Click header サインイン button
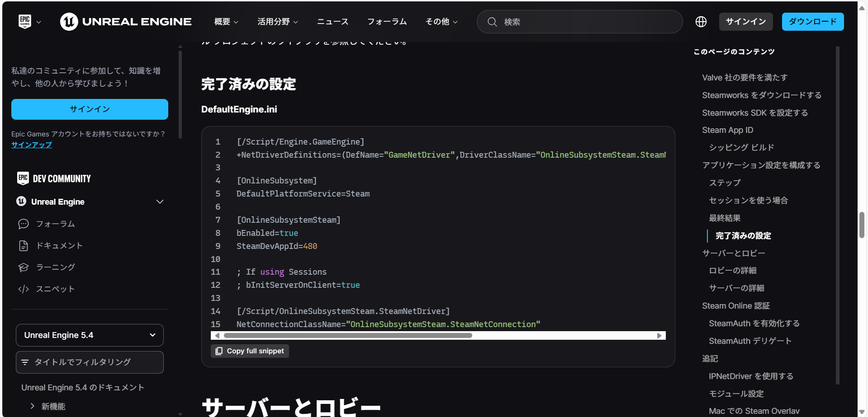Image resolution: width=868 pixels, height=417 pixels. tap(746, 22)
